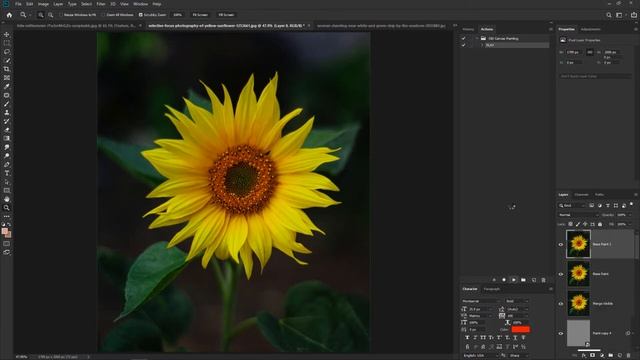Click the Home icon in the options bar
Image resolution: width=640 pixels, height=360 pixels.
pyautogui.click(x=9, y=15)
